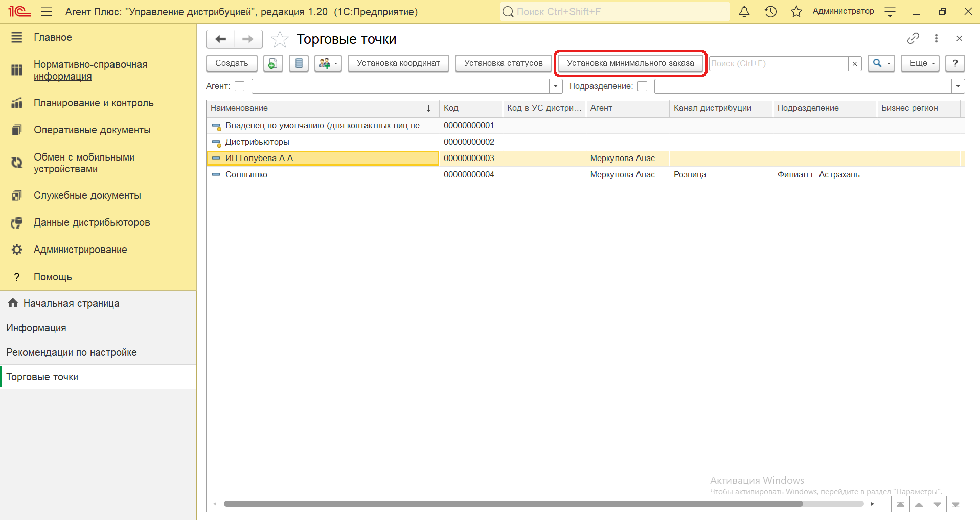
Task: Add Торговые точки page to favorites star
Action: tap(280, 39)
